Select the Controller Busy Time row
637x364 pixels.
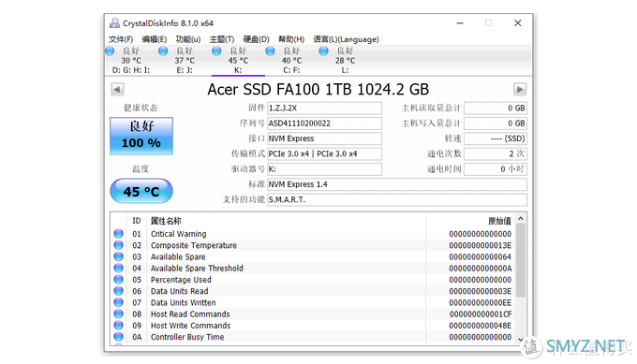point(313,337)
